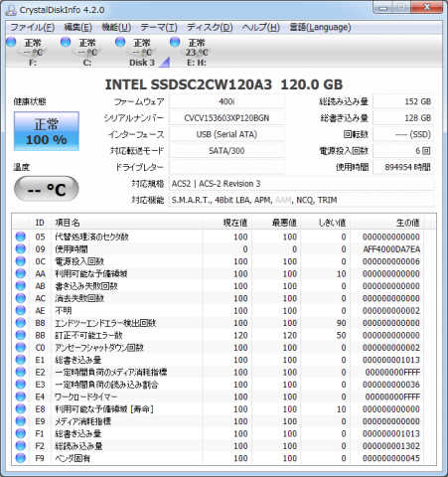Image resolution: width=448 pixels, height=477 pixels.
Task: Select the attribute name 訂正不可能エラー数
Action: pos(88,335)
